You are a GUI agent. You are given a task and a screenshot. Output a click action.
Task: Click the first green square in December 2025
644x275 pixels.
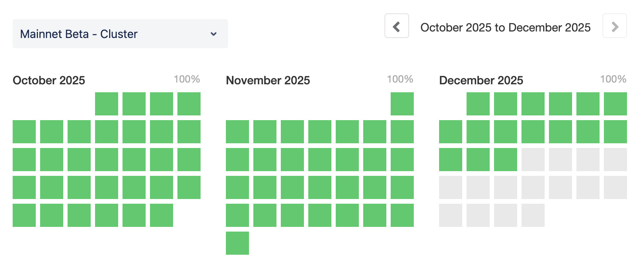point(478,104)
